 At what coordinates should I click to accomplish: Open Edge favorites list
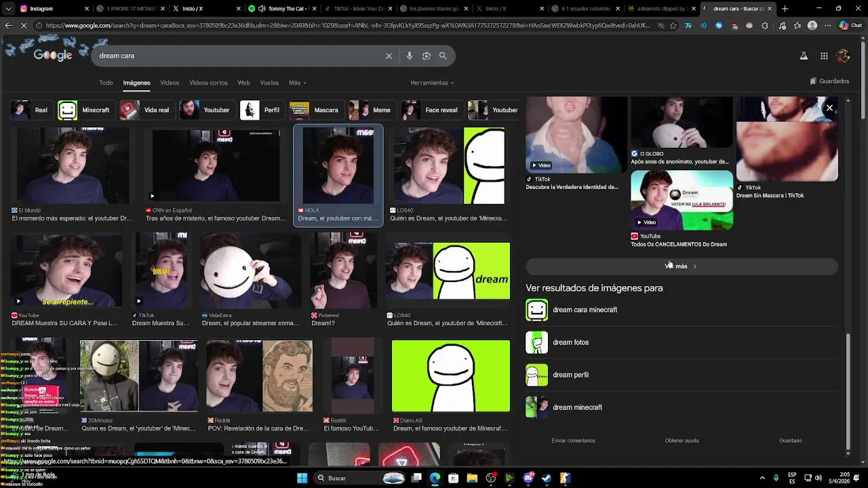pos(796,26)
